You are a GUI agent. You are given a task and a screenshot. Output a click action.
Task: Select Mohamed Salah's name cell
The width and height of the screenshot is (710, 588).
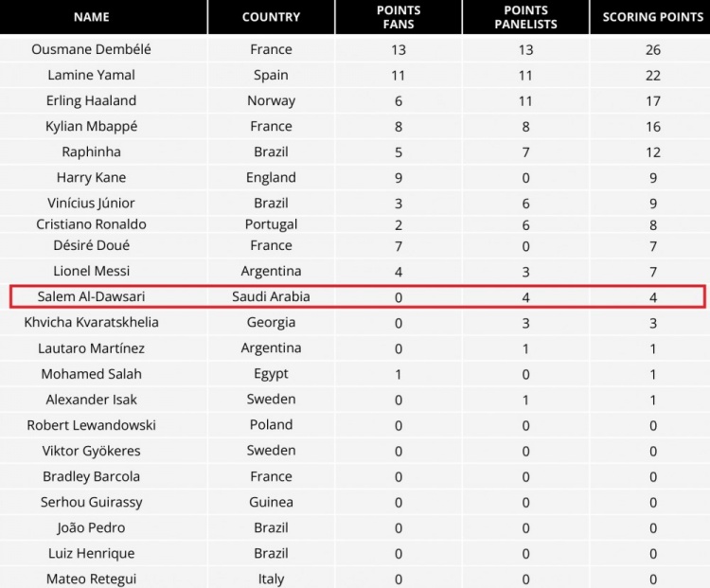pos(91,373)
